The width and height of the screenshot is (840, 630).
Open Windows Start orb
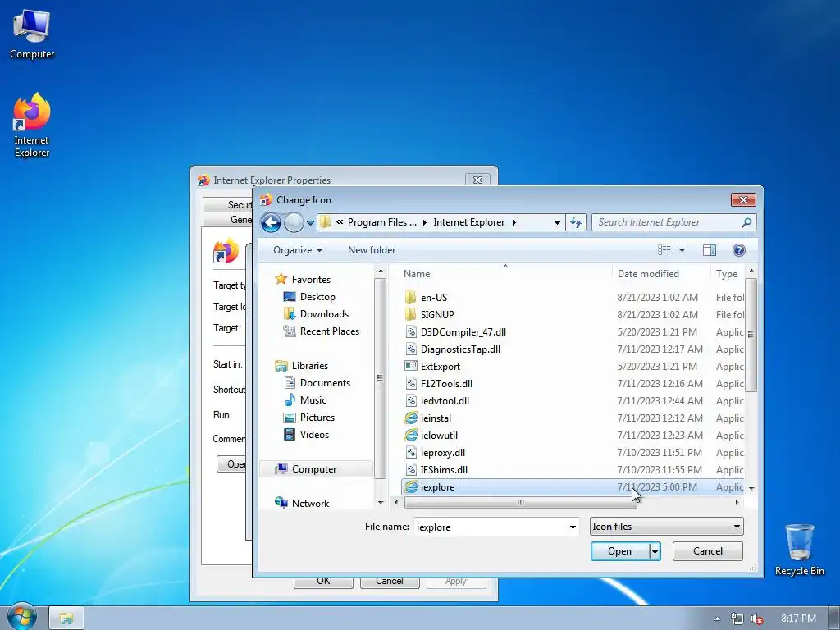tap(21, 618)
